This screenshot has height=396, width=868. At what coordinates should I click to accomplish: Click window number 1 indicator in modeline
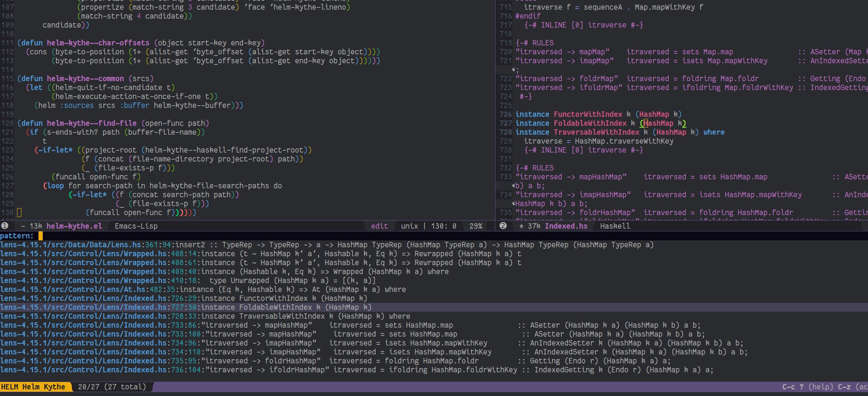5,226
